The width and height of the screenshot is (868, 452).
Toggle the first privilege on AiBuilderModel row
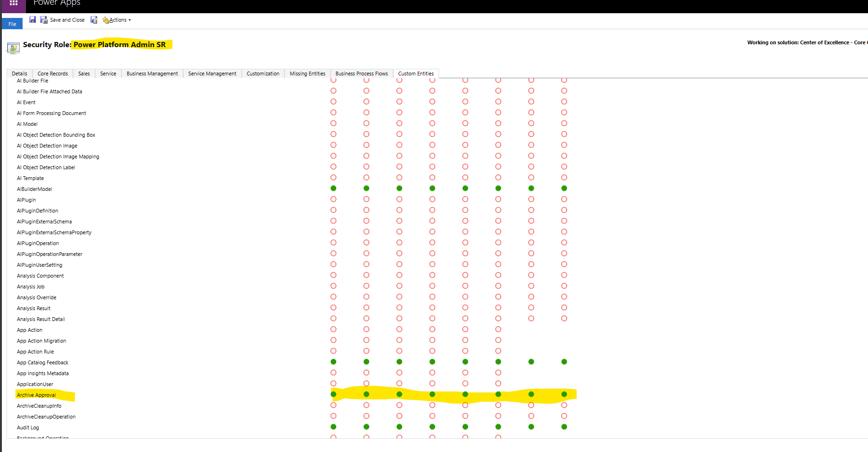coord(333,188)
